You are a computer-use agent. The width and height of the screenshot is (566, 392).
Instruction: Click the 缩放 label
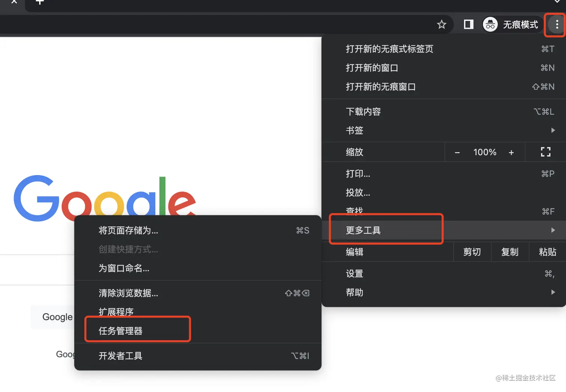click(354, 152)
